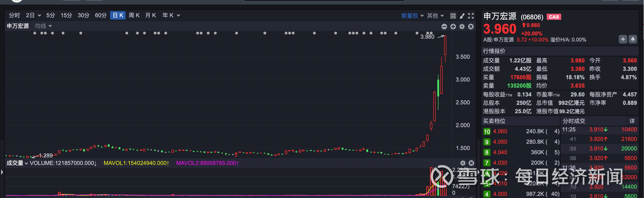
Task: Click the stock code (06806)
Action: coord(532,17)
